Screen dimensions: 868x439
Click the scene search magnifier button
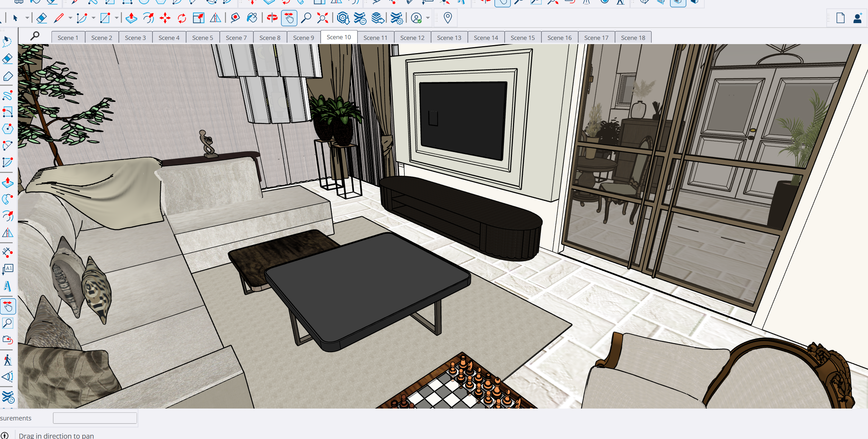(35, 36)
